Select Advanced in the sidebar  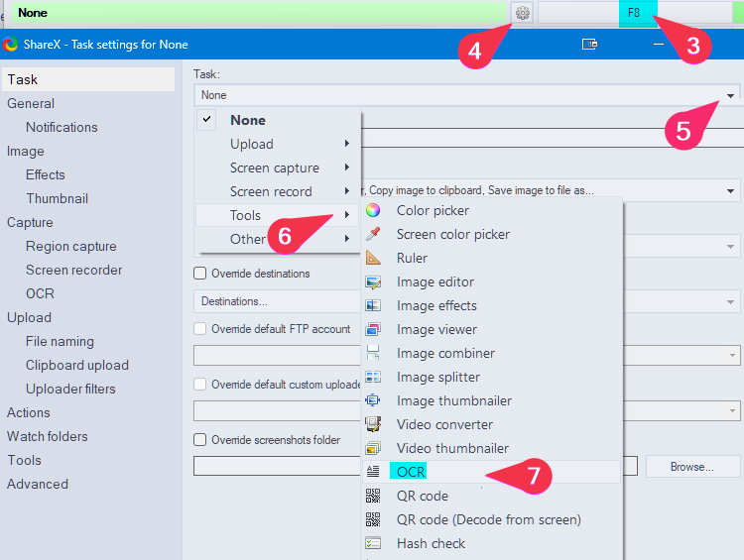pyautogui.click(x=38, y=484)
